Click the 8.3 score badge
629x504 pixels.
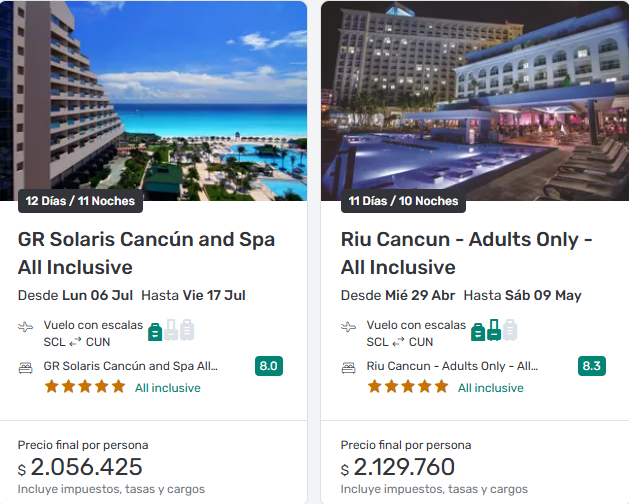point(592,366)
